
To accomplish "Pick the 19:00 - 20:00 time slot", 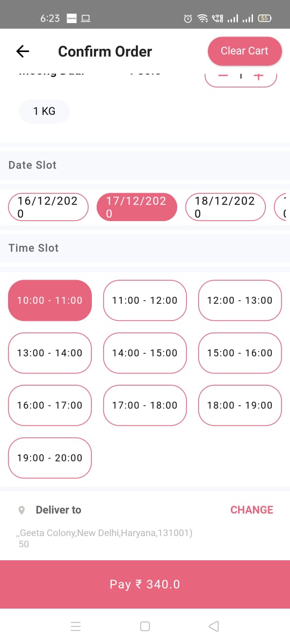I will pos(50,458).
